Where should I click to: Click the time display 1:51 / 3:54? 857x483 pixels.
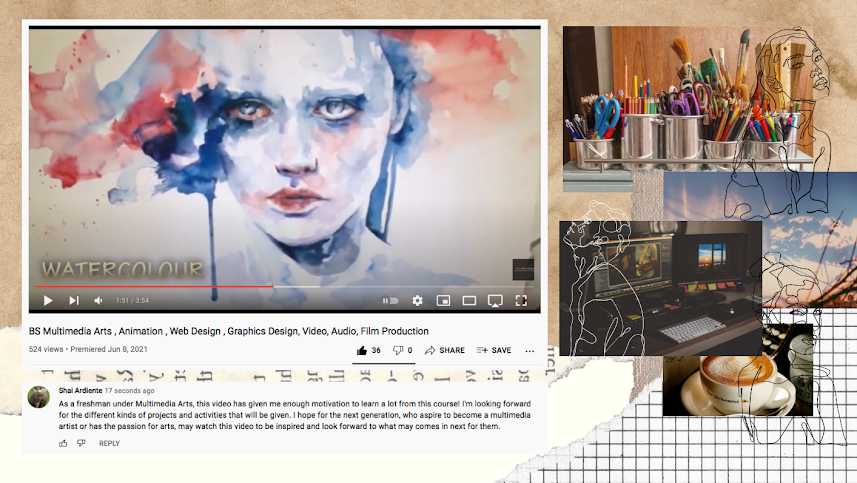132,301
